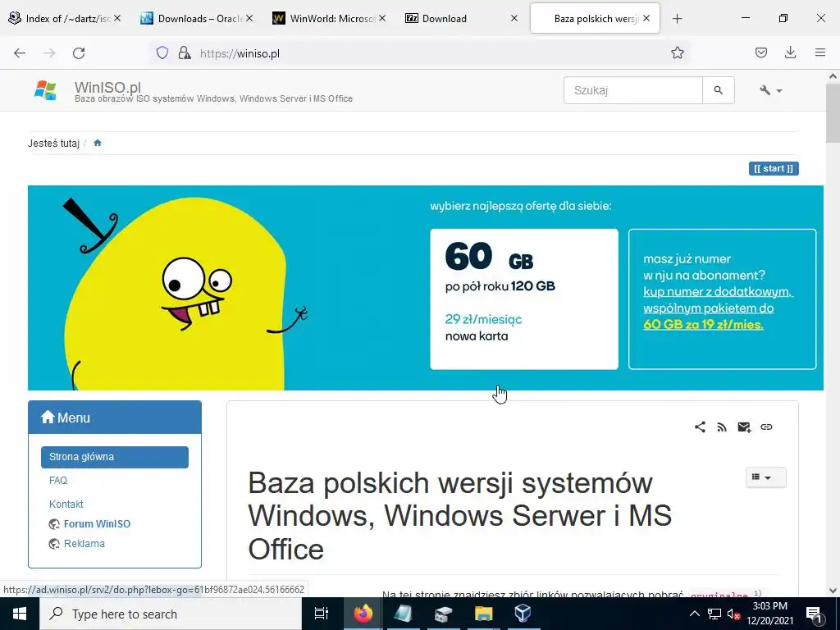
Task: Select Strona główna in the menu
Action: (115, 457)
